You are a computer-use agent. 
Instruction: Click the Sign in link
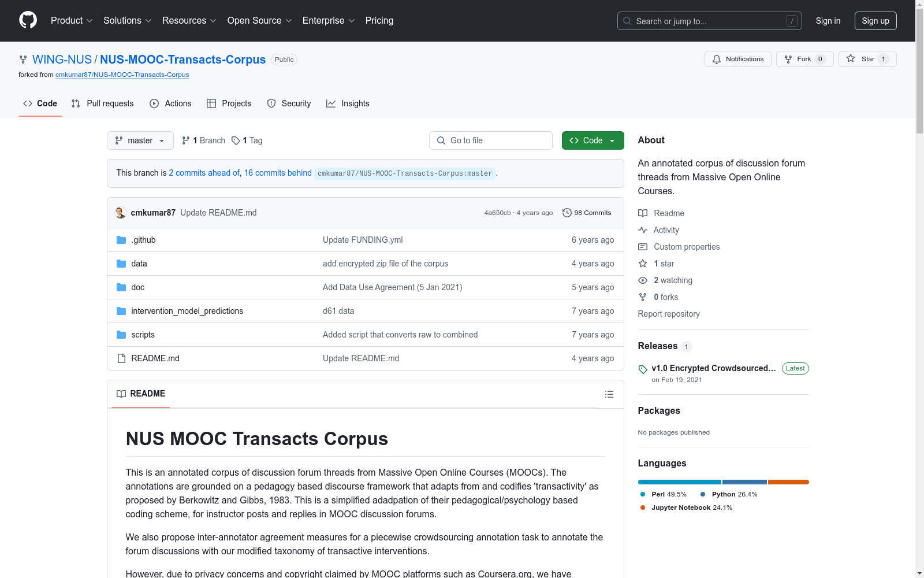click(x=828, y=21)
